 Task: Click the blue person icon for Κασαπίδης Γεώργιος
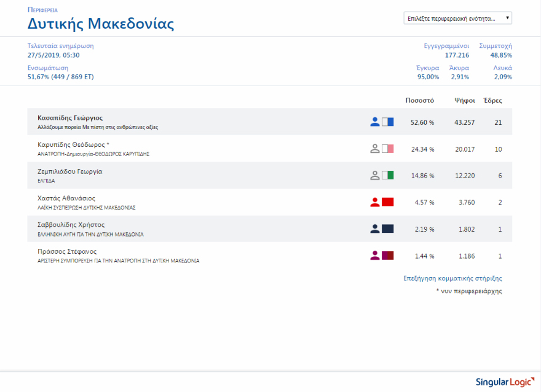[x=375, y=122]
